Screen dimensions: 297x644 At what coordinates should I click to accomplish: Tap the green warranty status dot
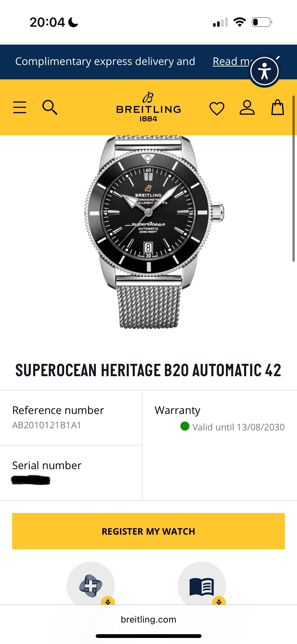tap(185, 426)
